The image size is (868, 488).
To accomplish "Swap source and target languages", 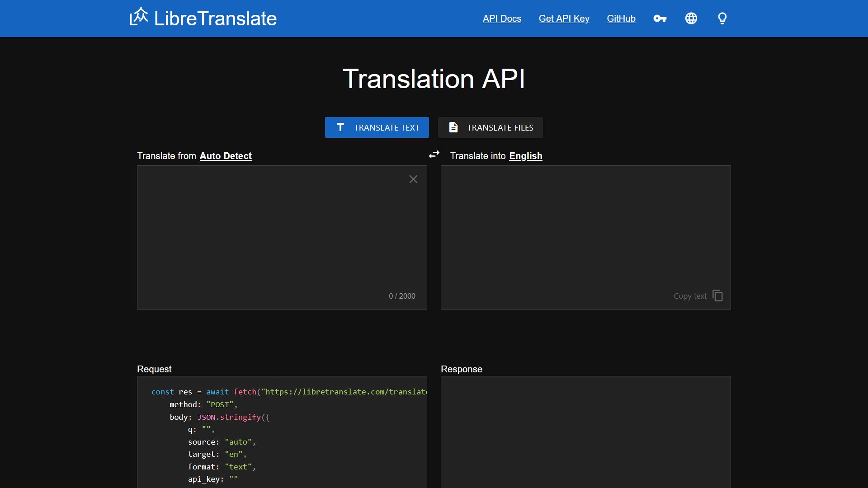I will click(x=434, y=155).
